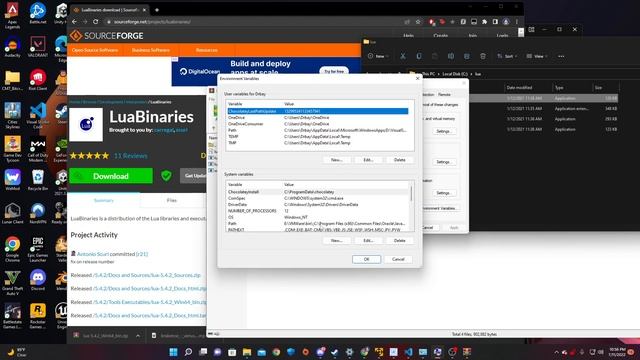The image size is (640, 360).
Task: Open the VALORANT desktop shortcut
Action: [x=38, y=47]
